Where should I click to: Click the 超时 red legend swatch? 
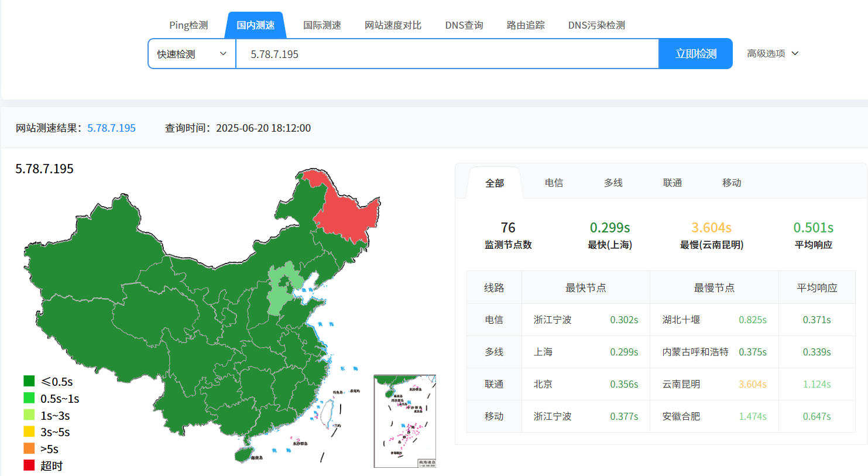coord(29,465)
